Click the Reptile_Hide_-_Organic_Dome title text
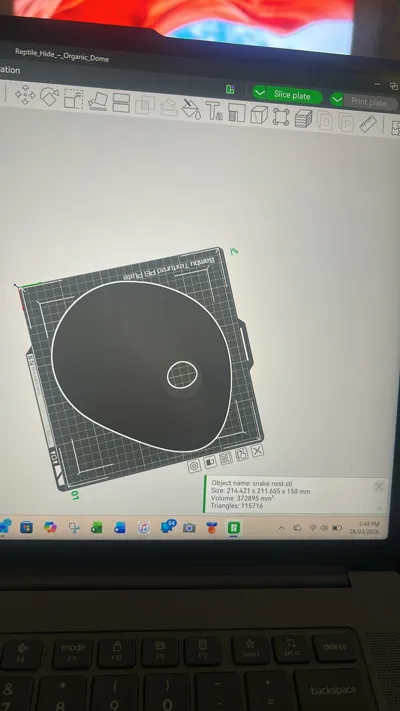Image resolution: width=400 pixels, height=711 pixels. 62,55
